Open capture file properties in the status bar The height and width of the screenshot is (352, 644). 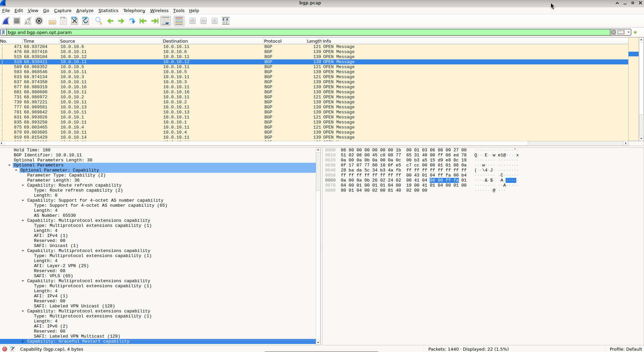coord(12,349)
